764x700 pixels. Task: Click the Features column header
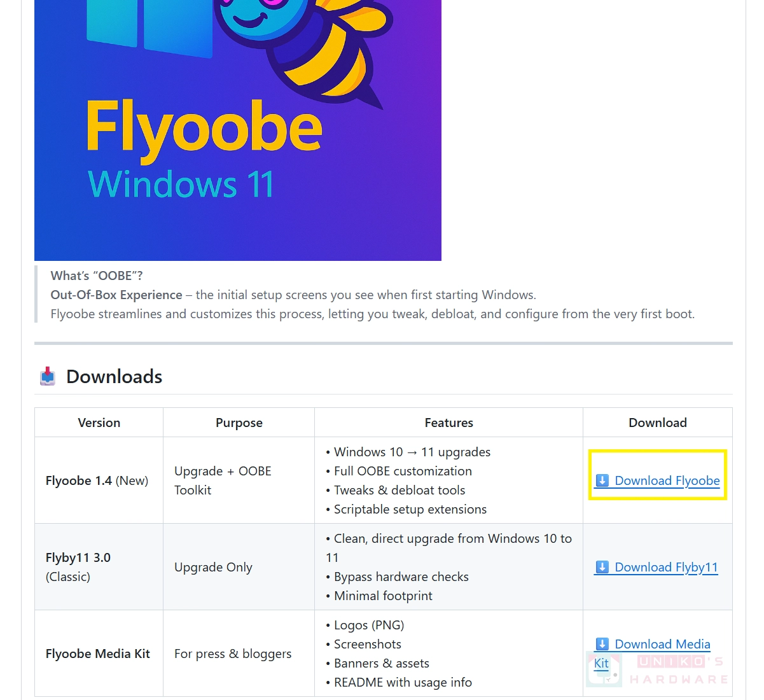449,423
